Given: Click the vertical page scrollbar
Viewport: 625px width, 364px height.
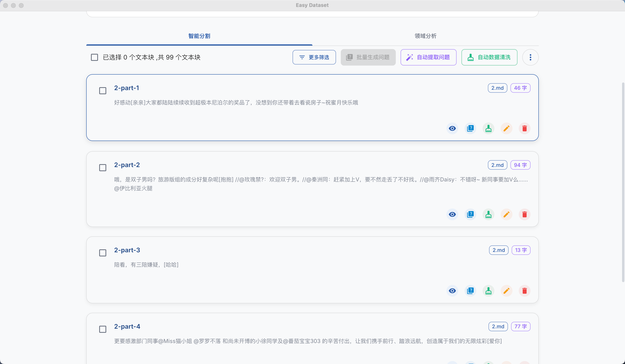Looking at the screenshot, I should click(623, 182).
